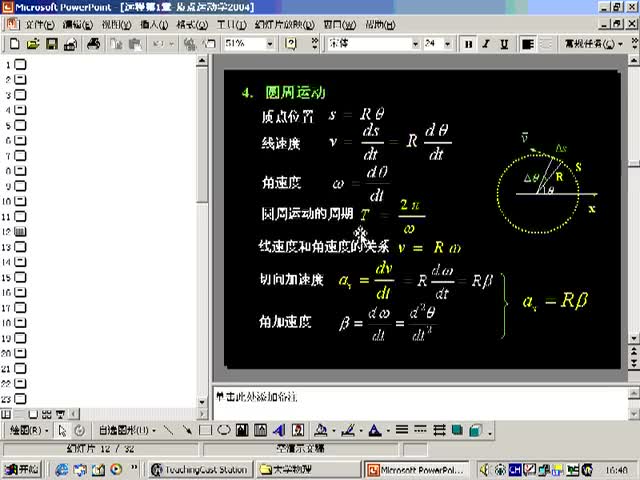640x480 pixels.
Task: Select the arrow pointer Select Objects tool
Action: pos(62,430)
